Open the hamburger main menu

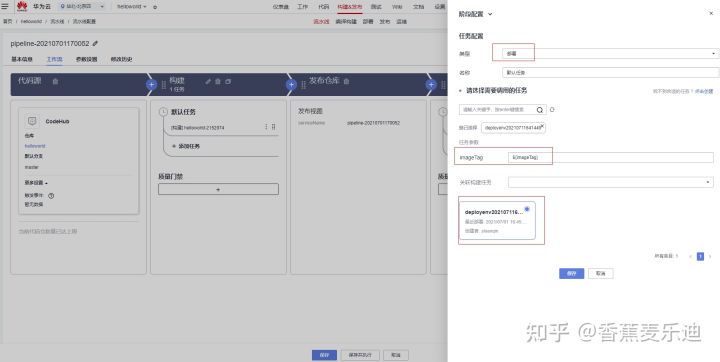coord(5,6)
